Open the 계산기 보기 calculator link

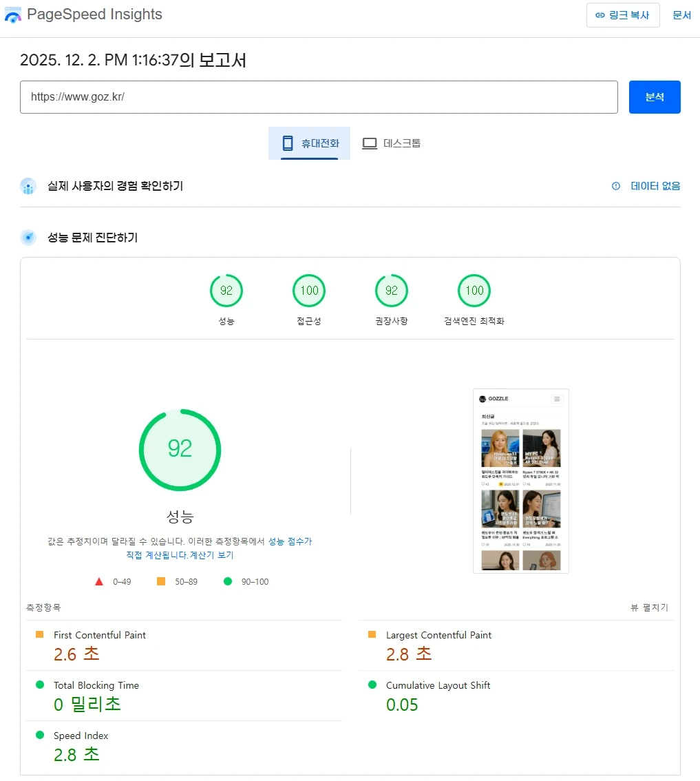point(211,555)
